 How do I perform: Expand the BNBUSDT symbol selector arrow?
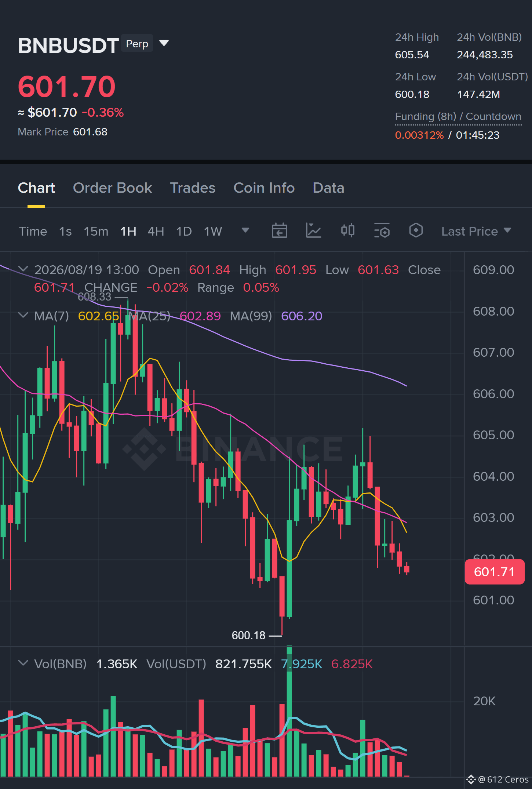pyautogui.click(x=164, y=43)
